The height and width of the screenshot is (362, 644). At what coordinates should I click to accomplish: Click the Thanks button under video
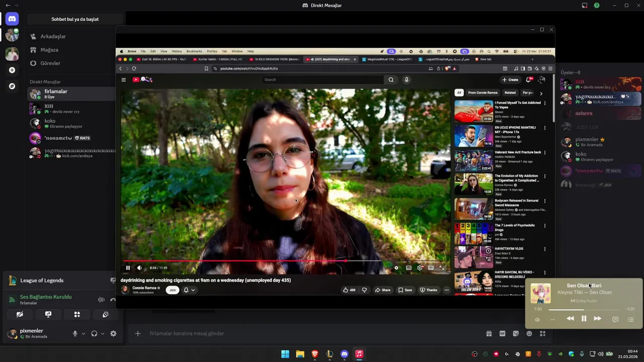tap(428, 290)
